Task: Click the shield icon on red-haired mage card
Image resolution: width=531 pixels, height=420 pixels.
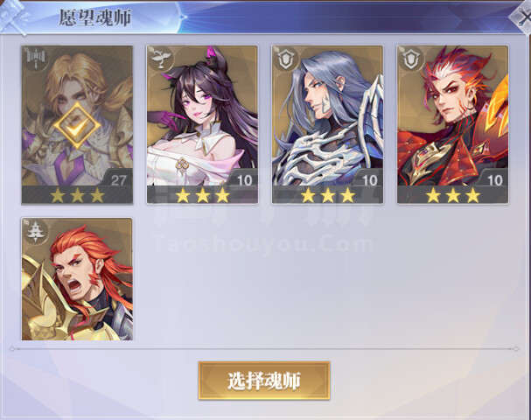Action: coord(411,57)
